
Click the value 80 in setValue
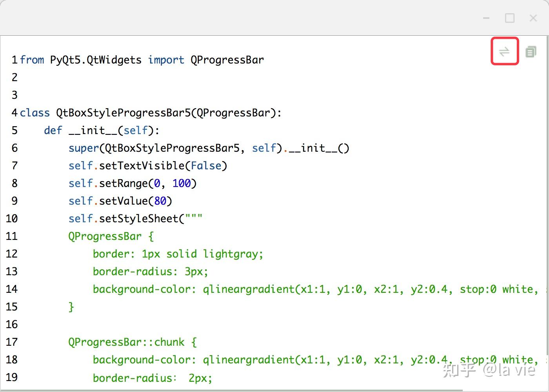point(160,201)
